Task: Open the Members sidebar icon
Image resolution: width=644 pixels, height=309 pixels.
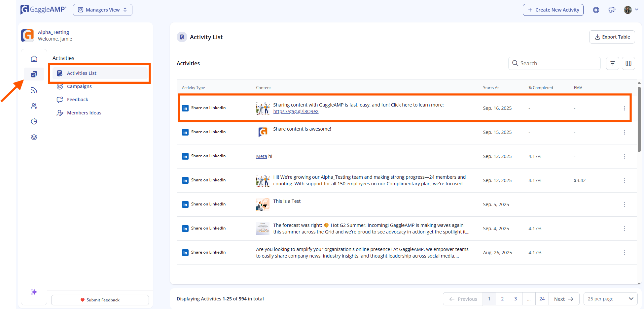Action: [x=34, y=106]
